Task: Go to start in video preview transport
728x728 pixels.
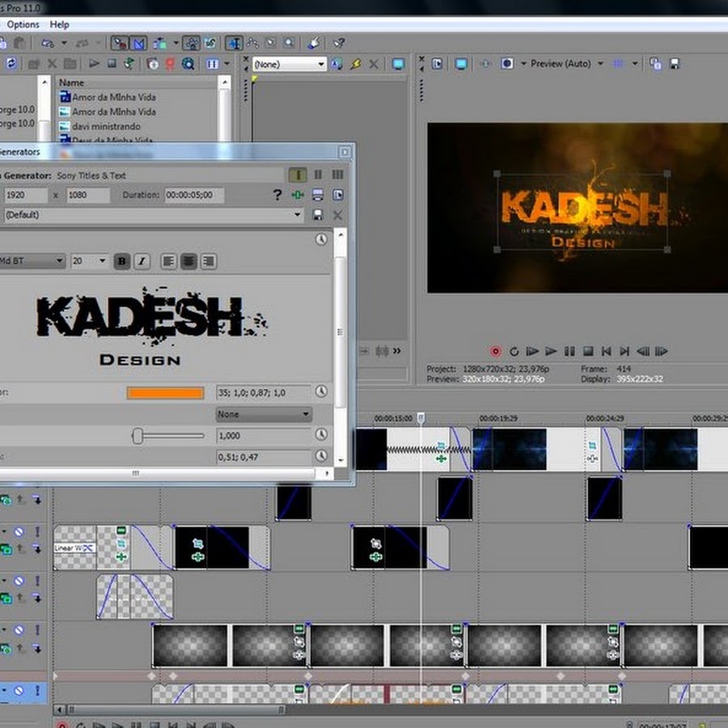Action: [x=607, y=352]
